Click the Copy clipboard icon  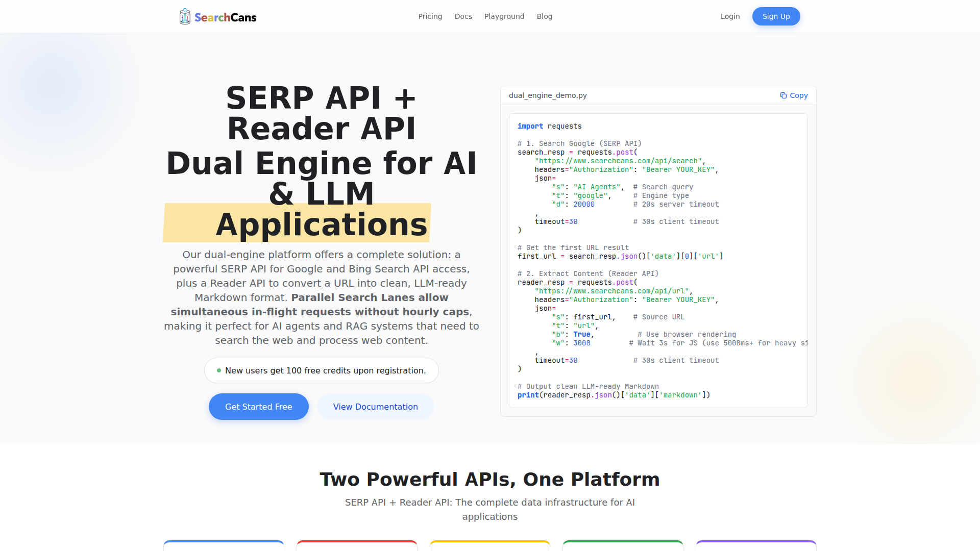click(783, 95)
